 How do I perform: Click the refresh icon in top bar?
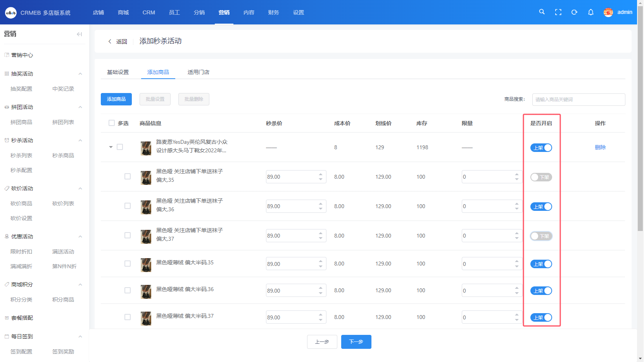pos(574,12)
